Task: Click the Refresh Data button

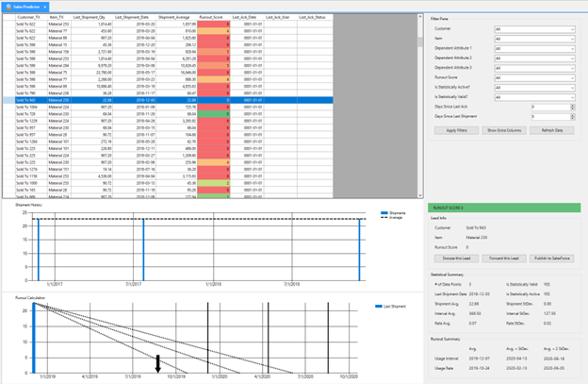Action: click(552, 130)
